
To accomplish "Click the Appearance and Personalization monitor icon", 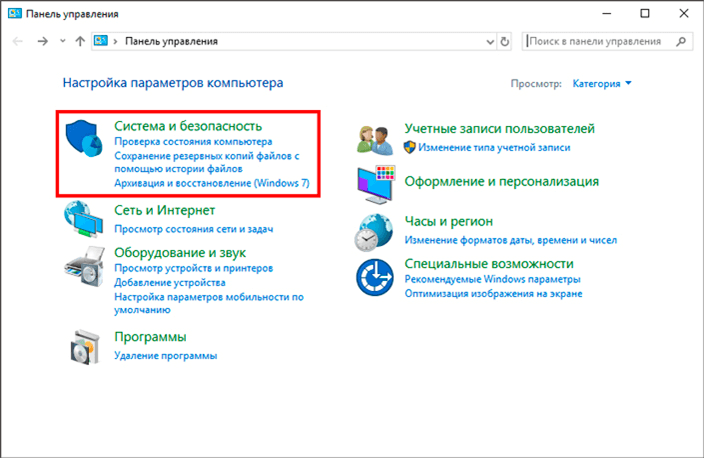I will click(376, 185).
